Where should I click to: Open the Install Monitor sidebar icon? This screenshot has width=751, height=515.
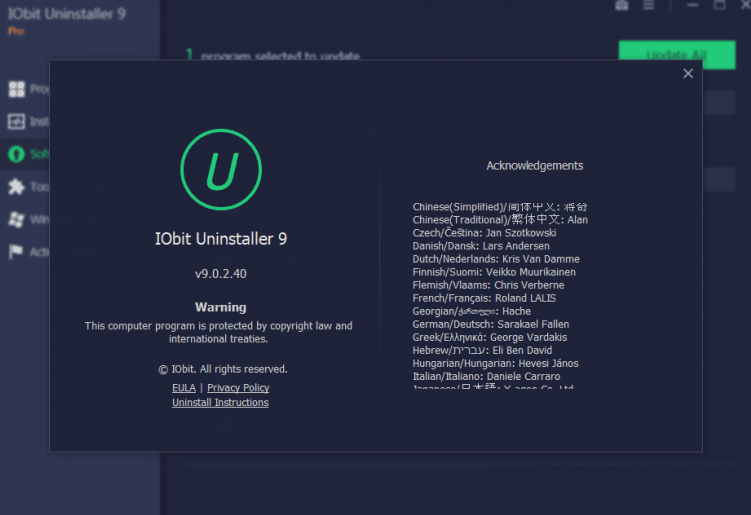pos(16,122)
